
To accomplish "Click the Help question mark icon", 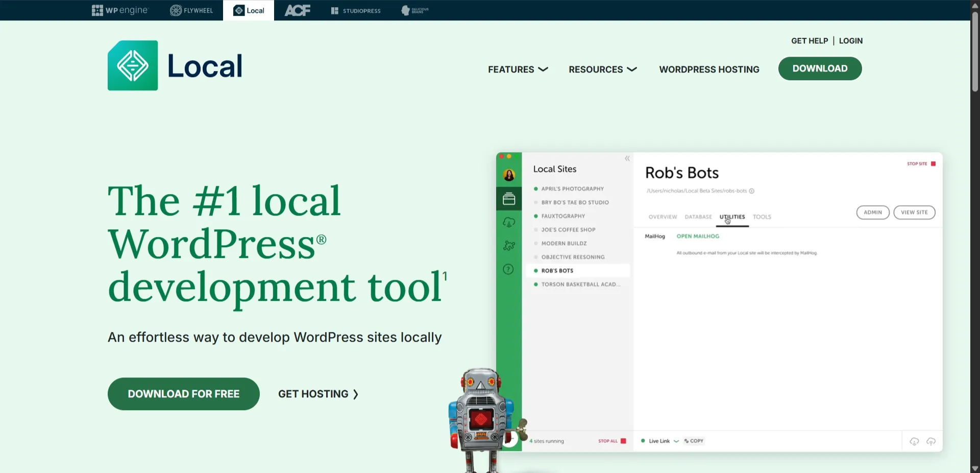I will (508, 269).
